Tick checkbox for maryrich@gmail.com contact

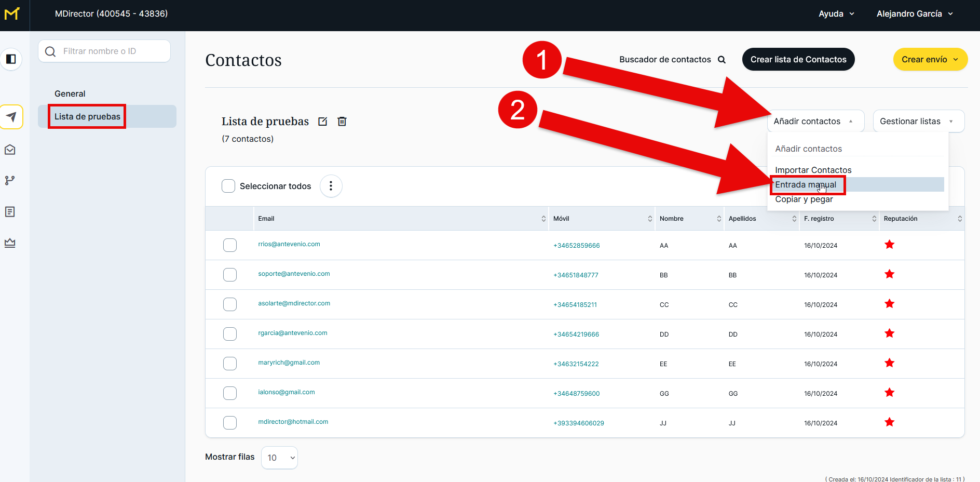[230, 364]
